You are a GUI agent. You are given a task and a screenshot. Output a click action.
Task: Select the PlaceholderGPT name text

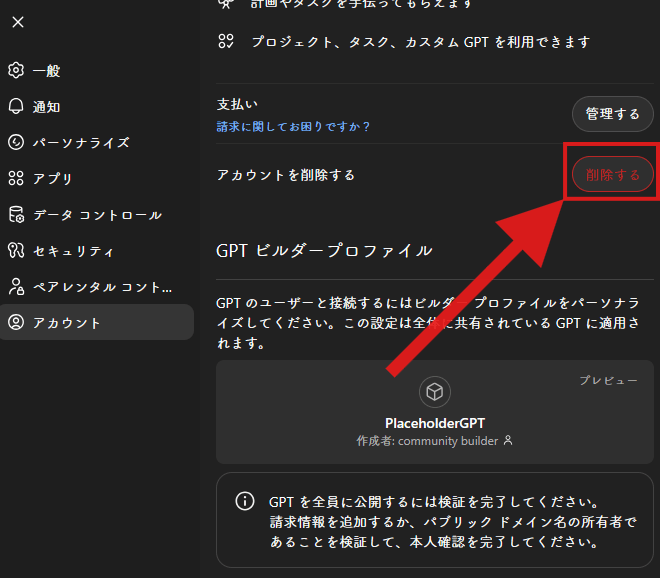click(x=435, y=423)
